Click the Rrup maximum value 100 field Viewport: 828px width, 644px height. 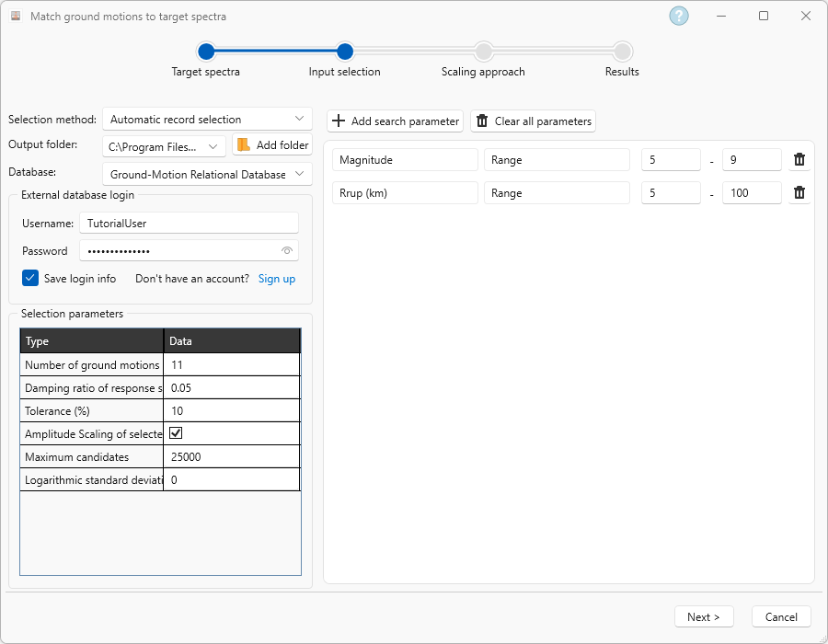(752, 193)
